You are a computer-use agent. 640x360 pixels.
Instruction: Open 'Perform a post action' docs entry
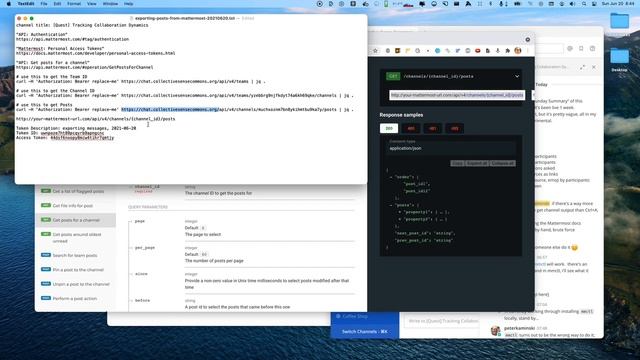pyautogui.click(x=75, y=298)
